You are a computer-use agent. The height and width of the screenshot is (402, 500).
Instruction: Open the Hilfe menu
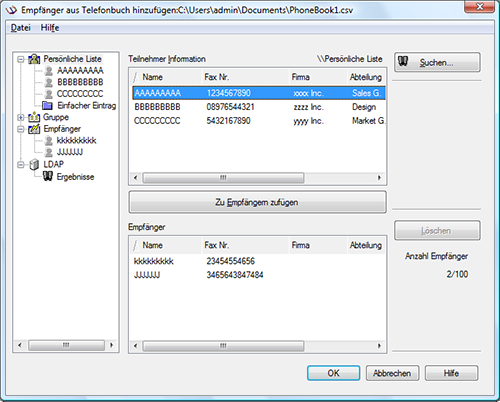pyautogui.click(x=50, y=28)
